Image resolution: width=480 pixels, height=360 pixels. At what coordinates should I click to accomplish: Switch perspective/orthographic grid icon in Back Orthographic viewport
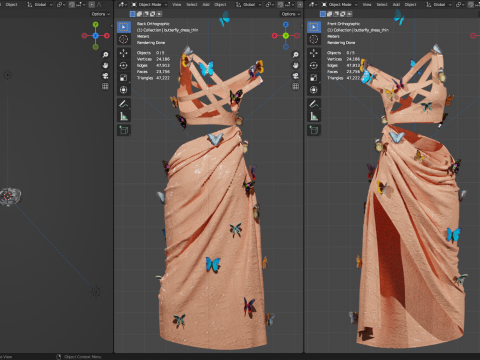tap(295, 87)
